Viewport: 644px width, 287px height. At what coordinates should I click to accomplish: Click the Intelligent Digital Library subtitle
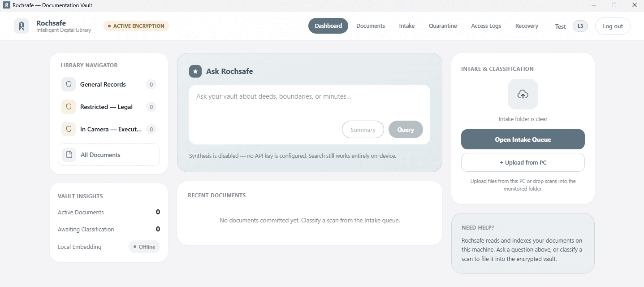coord(64,30)
